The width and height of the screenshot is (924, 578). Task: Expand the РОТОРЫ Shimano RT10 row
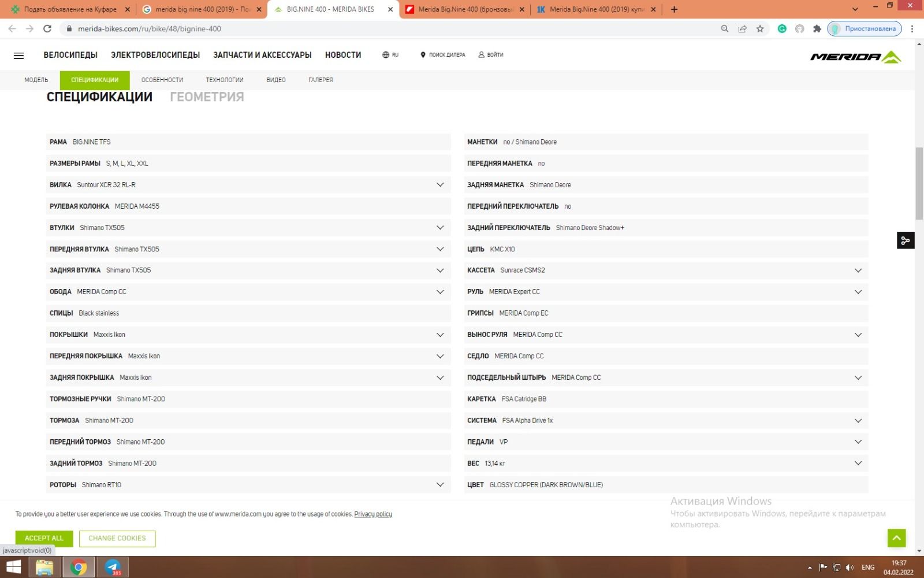click(x=248, y=485)
